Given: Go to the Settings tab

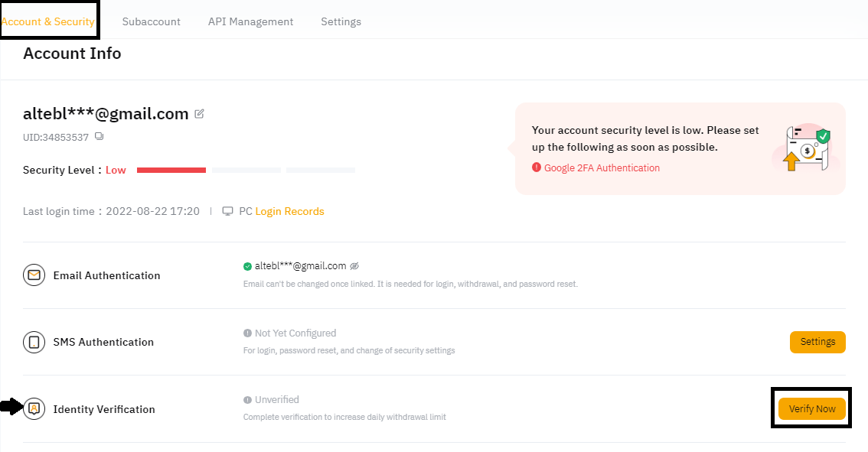Looking at the screenshot, I should click(x=341, y=21).
